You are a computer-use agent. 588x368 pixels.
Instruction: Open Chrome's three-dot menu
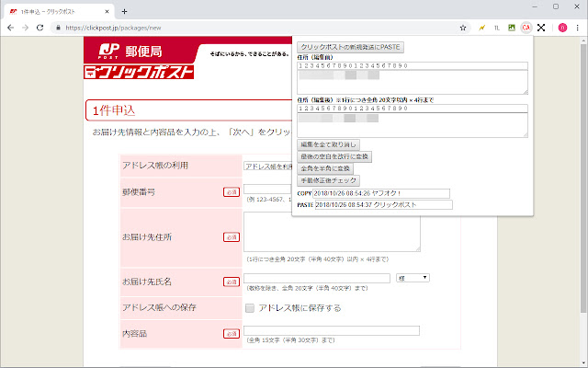point(578,28)
